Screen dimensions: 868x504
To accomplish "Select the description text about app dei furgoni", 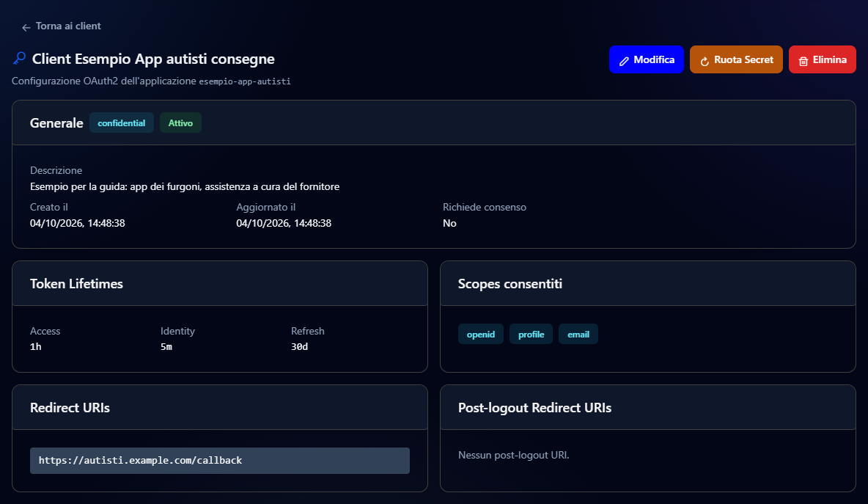I will (x=185, y=186).
